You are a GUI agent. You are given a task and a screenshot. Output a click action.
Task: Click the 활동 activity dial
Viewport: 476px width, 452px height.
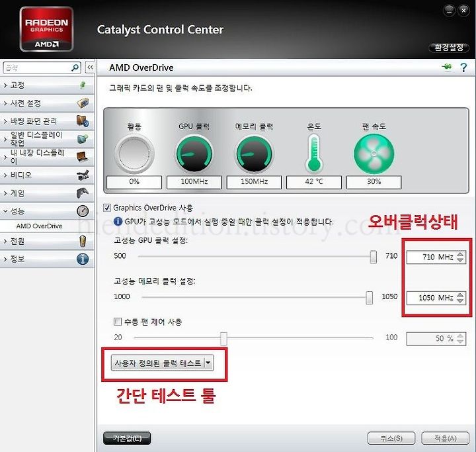[134, 154]
